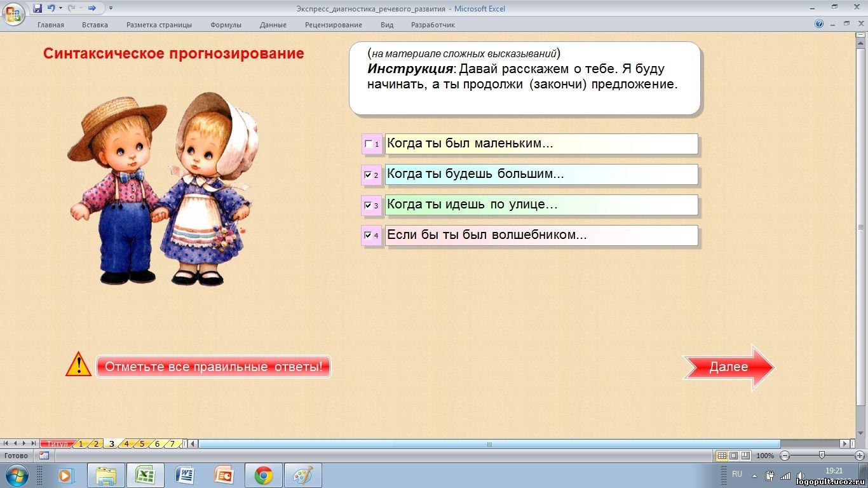Open Paint from the taskbar

303,475
